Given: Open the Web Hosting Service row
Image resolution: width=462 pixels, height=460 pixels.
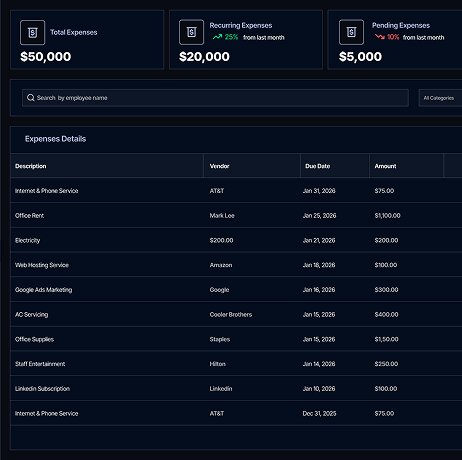Looking at the screenshot, I should (x=236, y=265).
